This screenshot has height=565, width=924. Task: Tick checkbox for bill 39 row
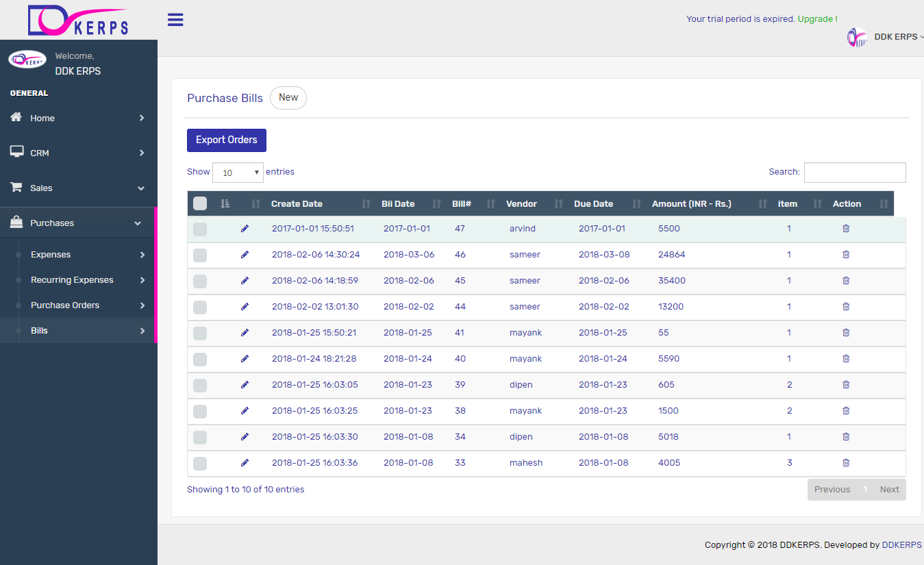click(200, 386)
